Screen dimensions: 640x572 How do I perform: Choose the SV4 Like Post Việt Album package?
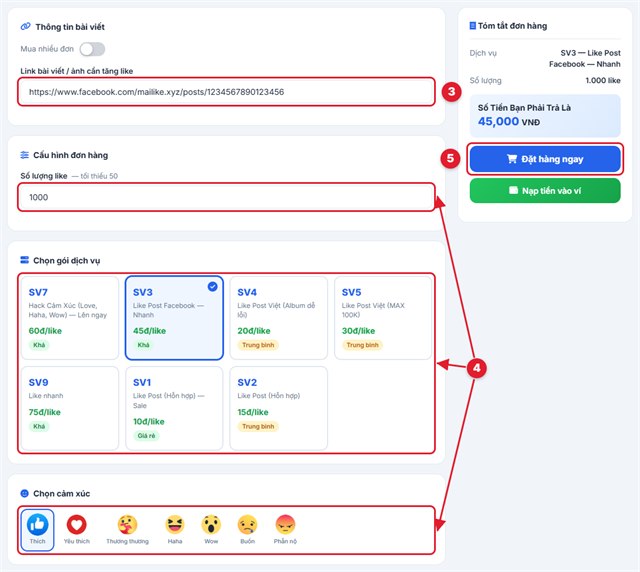[x=279, y=318]
